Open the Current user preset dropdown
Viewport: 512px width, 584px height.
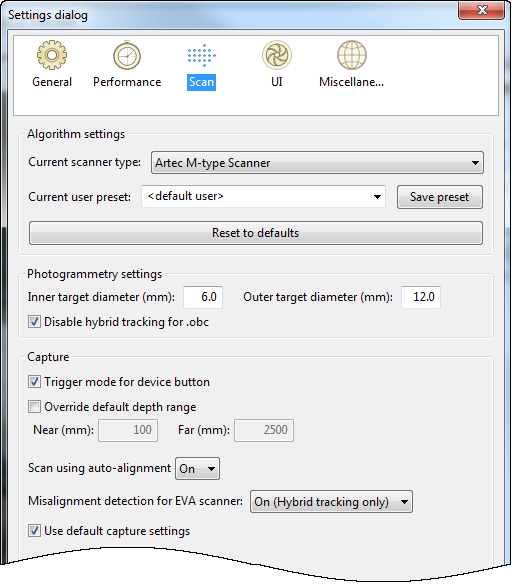263,197
